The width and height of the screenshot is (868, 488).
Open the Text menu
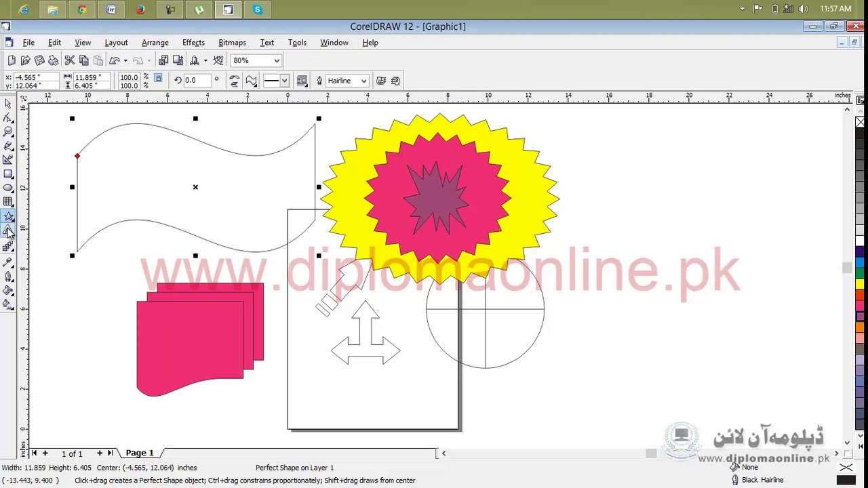(x=267, y=42)
